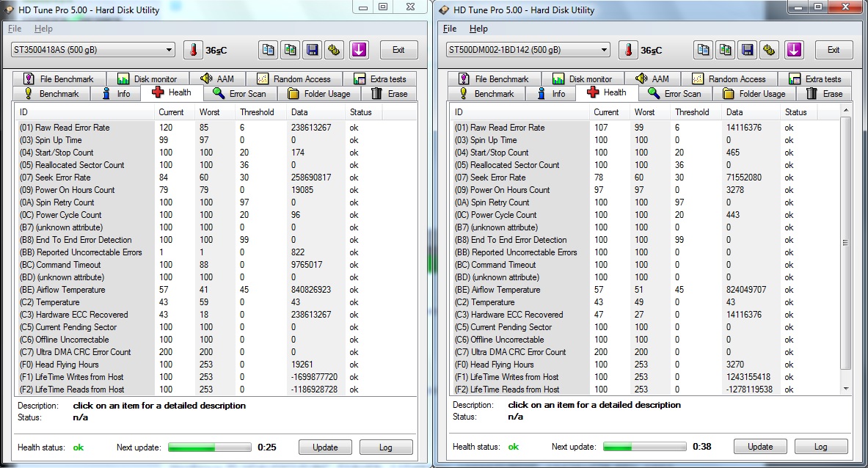Click Worst column header in left window
The height and width of the screenshot is (468, 868).
tap(215, 111)
